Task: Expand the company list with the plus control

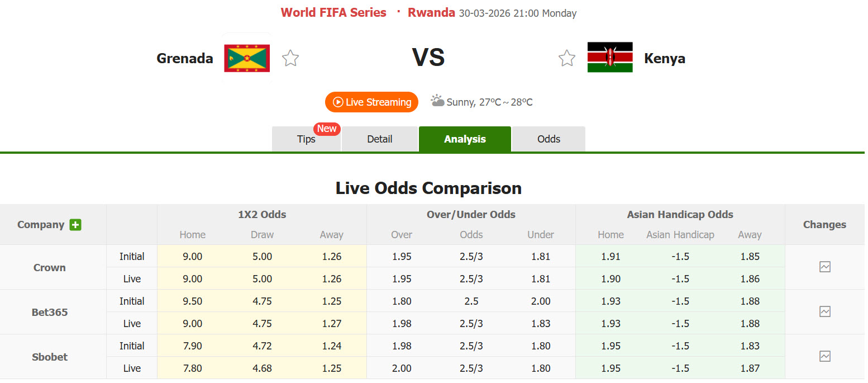Action: (x=75, y=224)
